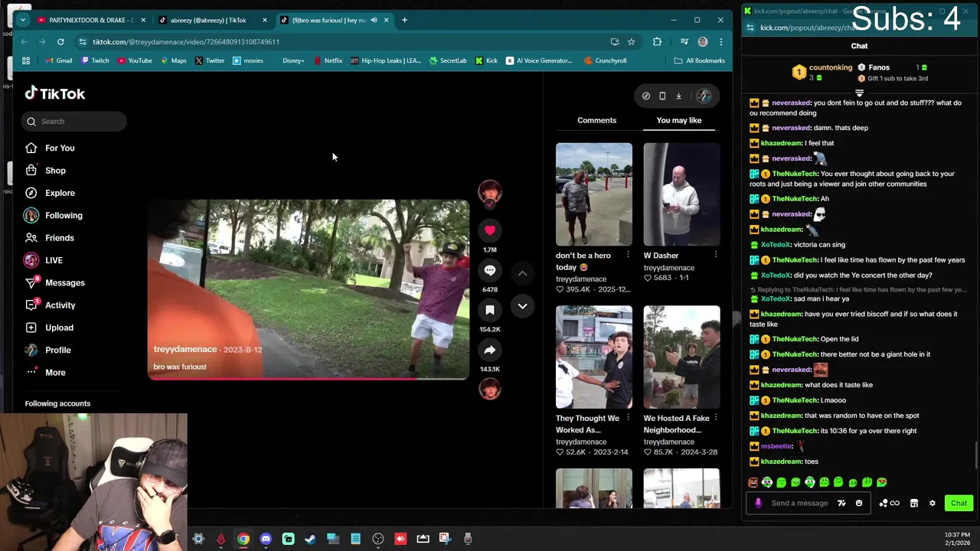Switch to the Comments tab
Image resolution: width=980 pixels, height=551 pixels.
tap(596, 120)
